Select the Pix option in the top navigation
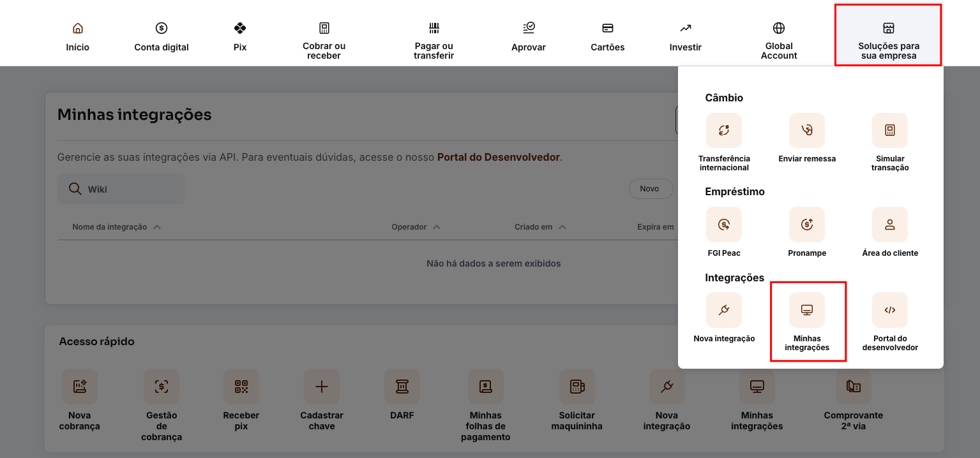Screen dimensions: 980x458 pos(239,35)
